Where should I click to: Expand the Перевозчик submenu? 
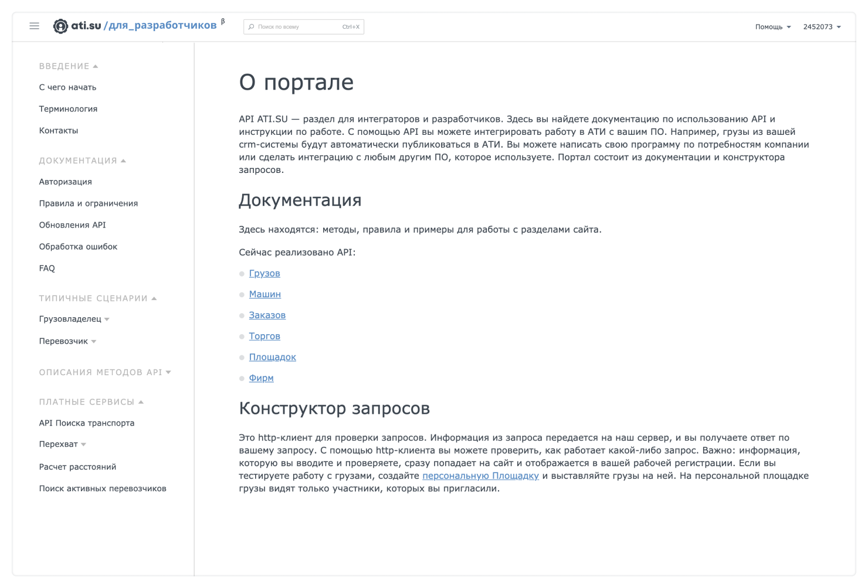click(68, 341)
